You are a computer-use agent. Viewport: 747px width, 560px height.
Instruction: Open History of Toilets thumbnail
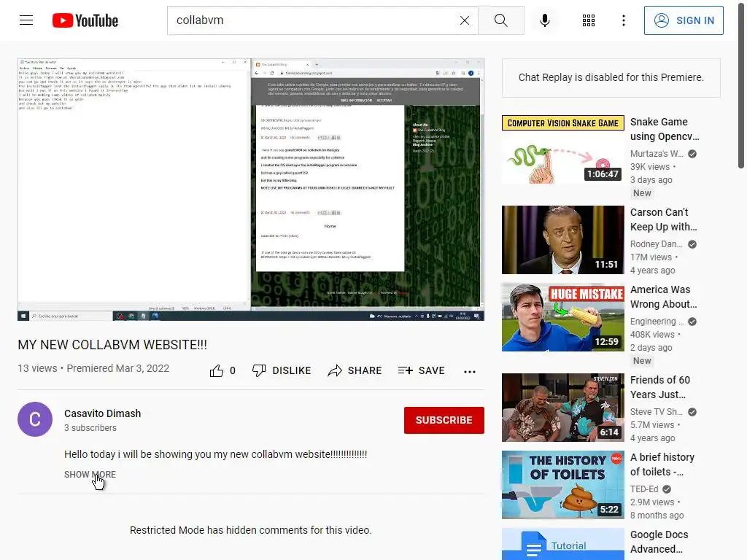pos(562,485)
